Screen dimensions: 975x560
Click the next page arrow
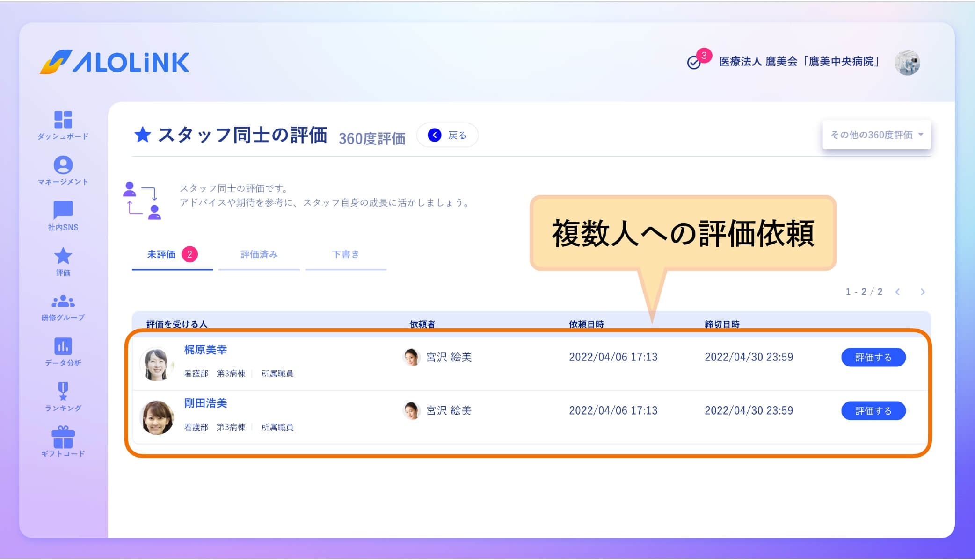pyautogui.click(x=922, y=291)
